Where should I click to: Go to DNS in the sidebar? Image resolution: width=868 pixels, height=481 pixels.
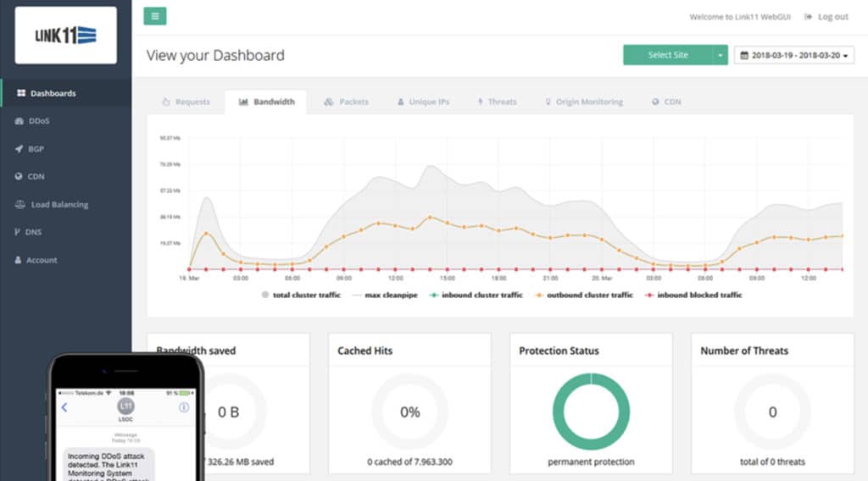pyautogui.click(x=33, y=232)
